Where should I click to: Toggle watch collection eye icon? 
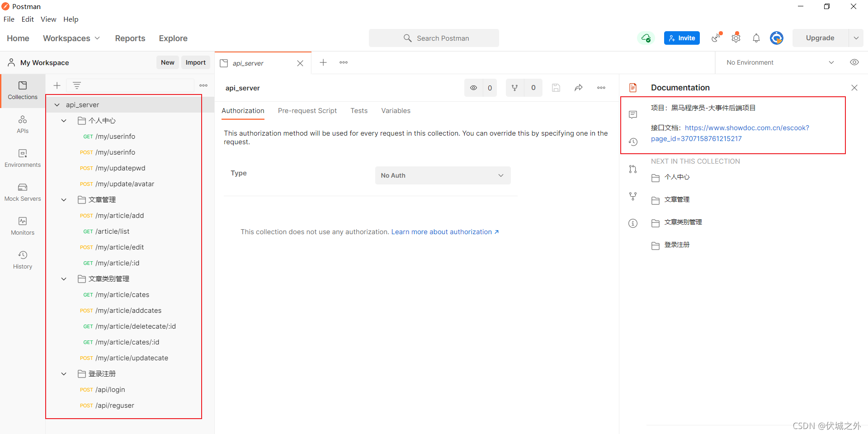pos(473,88)
